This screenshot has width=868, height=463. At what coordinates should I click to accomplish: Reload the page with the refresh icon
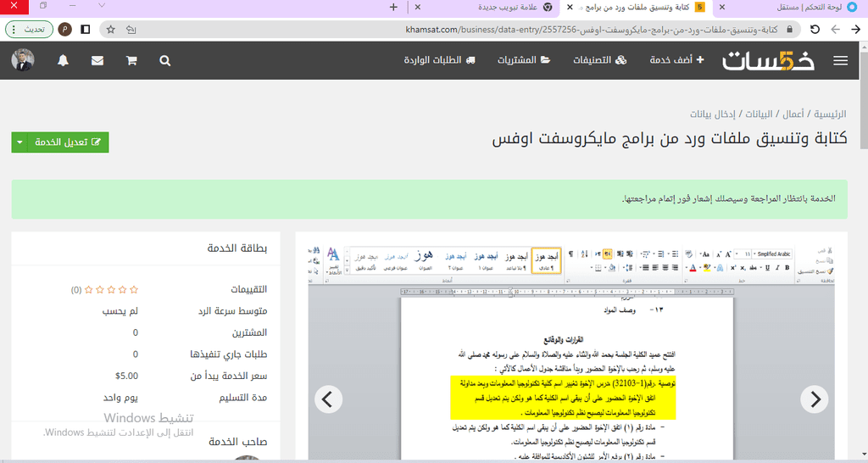pyautogui.click(x=815, y=30)
